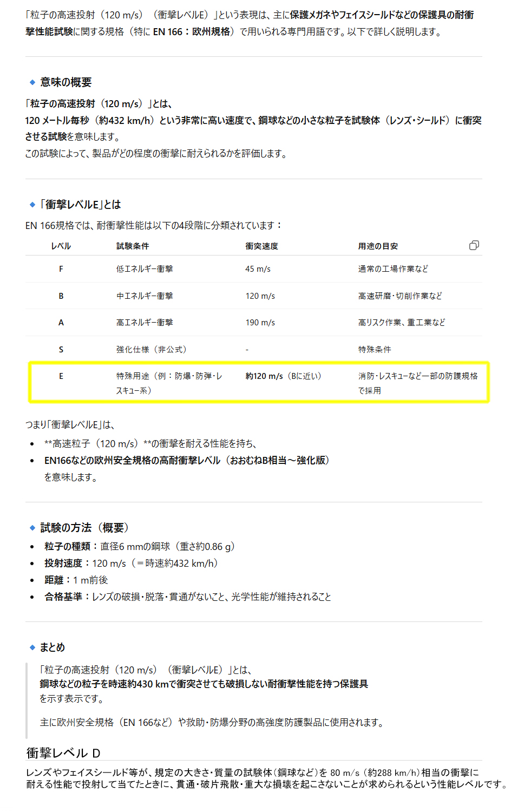This screenshot has width=524, height=812.
Task: Click the 用途の目安 column header
Action: [378, 246]
